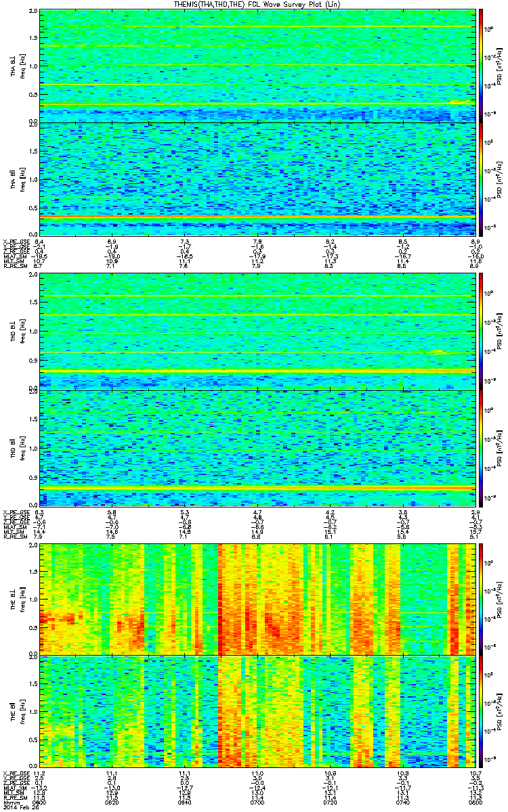Click the 0.5 frequency tick of THE B∥
Screen dimensions: 508x812
click(34, 739)
